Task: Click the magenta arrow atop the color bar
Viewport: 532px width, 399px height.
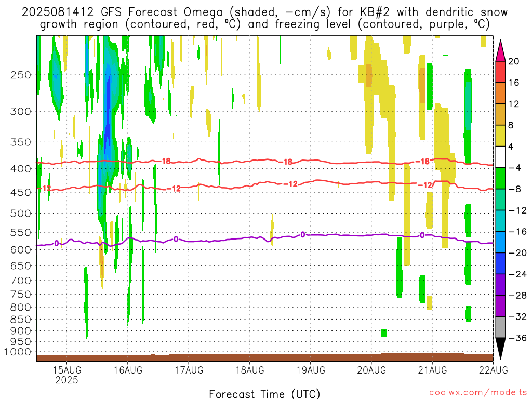Action: pos(500,51)
